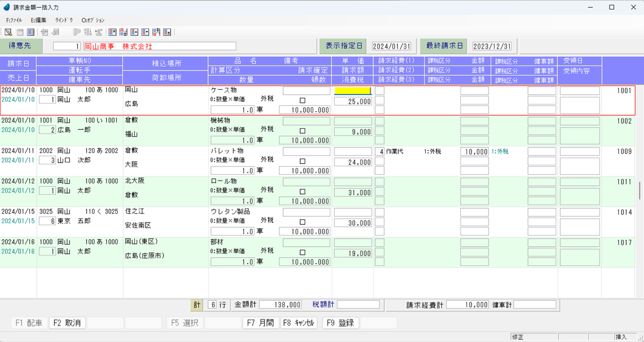644x342 pixels.
Task: Toggle 請求確定 checkbox in パレット物 row
Action: (x=302, y=161)
